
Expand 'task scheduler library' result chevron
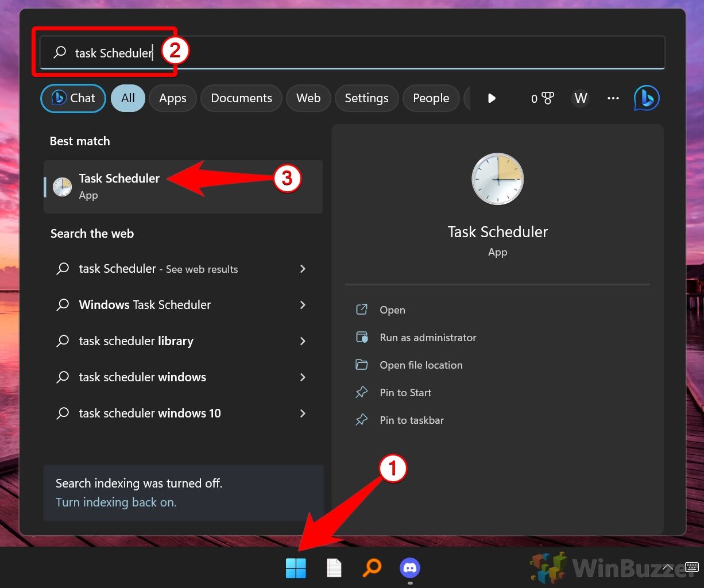point(303,341)
